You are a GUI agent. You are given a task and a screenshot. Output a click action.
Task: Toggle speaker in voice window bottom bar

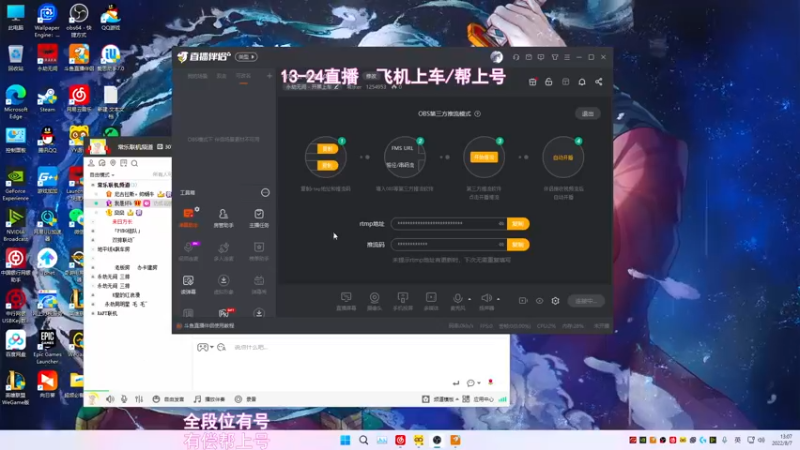point(110,399)
